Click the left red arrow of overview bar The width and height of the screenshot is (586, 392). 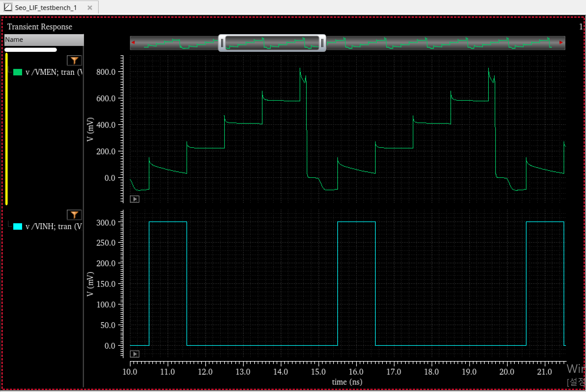133,42
